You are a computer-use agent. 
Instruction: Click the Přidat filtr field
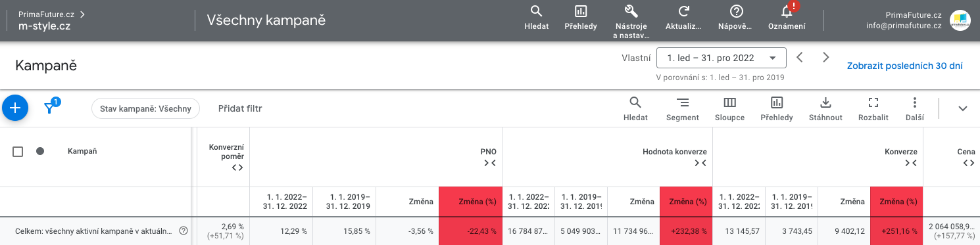240,108
